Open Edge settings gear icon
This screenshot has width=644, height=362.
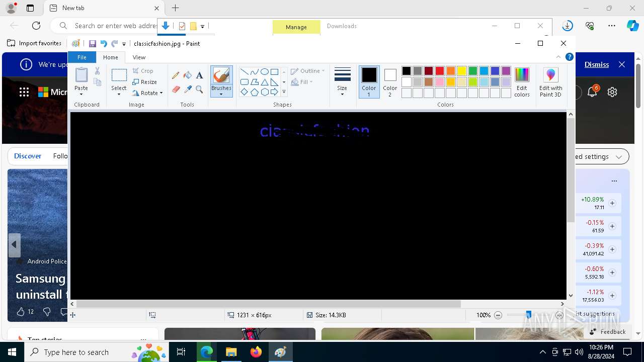tap(612, 92)
